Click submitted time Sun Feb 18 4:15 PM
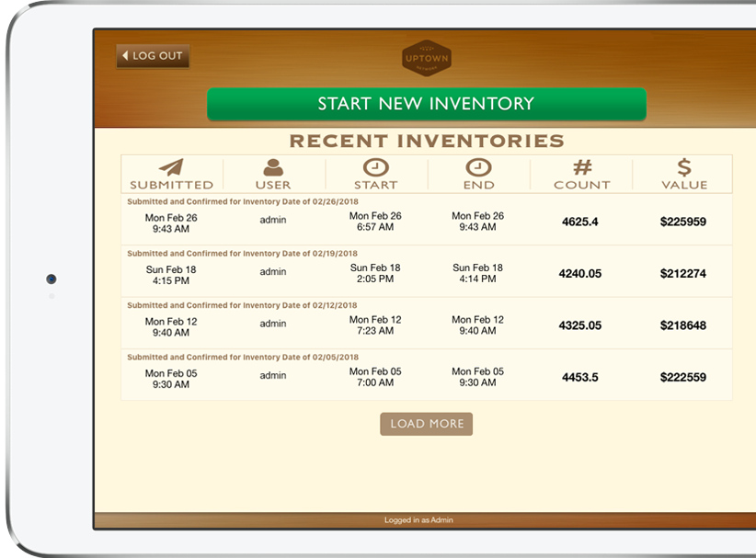The image size is (756, 558). [171, 275]
